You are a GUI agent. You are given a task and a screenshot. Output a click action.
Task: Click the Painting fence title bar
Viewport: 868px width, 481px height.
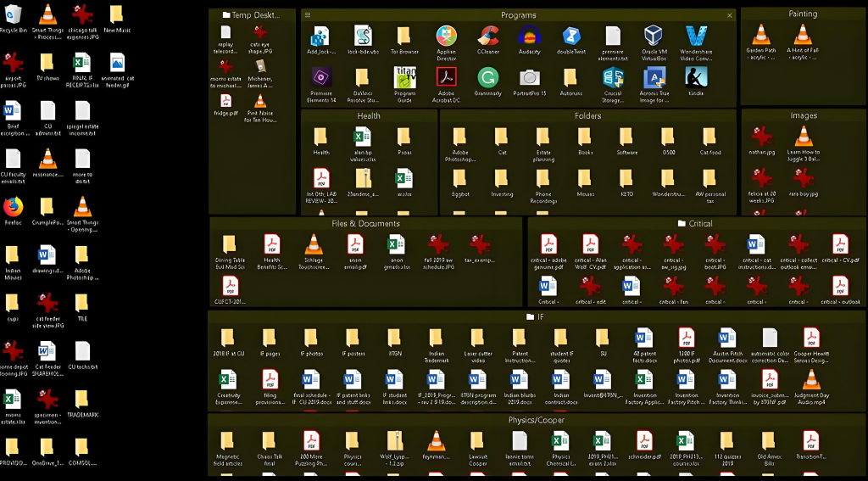pos(803,14)
